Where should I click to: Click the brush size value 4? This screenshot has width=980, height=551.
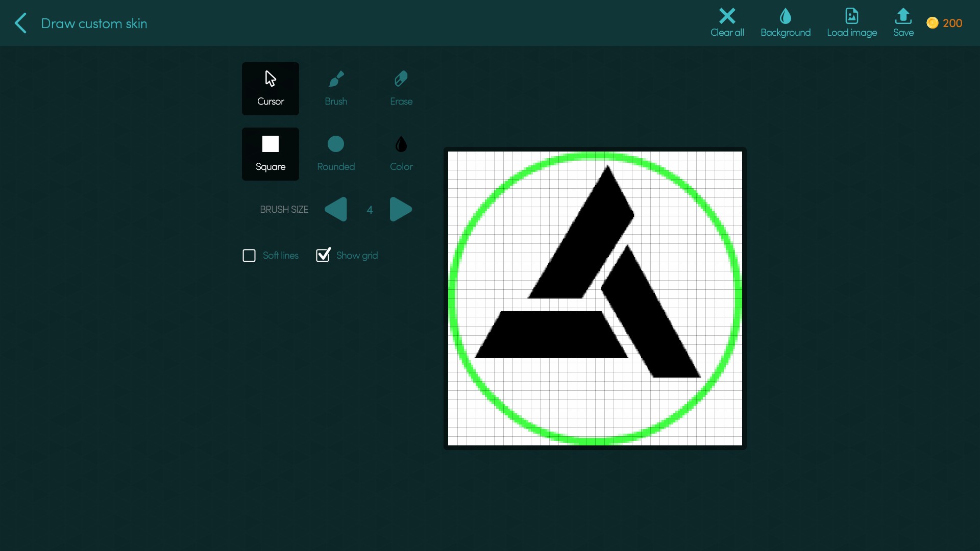370,210
